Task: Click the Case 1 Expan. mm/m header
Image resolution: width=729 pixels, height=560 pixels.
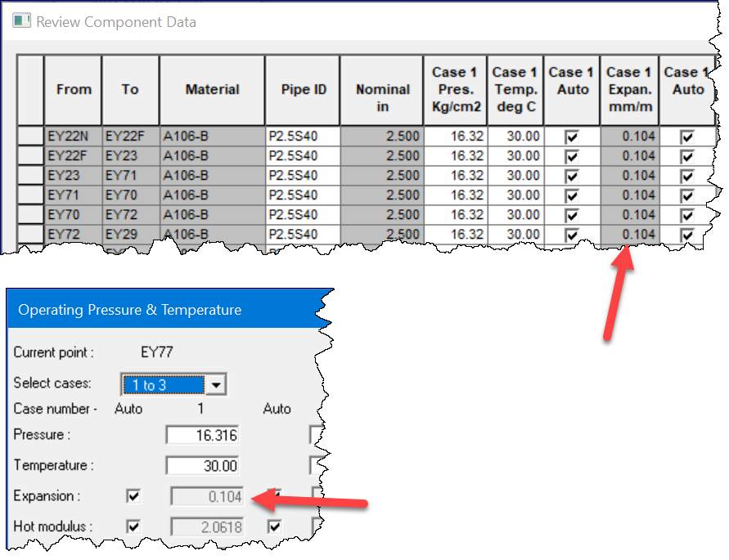Action: tap(629, 90)
